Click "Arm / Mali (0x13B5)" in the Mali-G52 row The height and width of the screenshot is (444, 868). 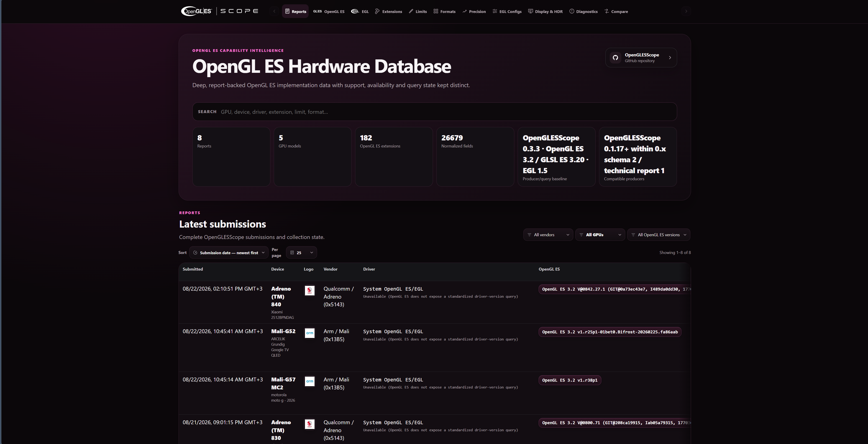(x=336, y=335)
